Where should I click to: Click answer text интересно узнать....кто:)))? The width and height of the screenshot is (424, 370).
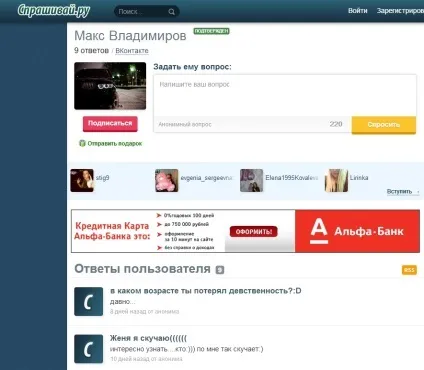pos(186,349)
